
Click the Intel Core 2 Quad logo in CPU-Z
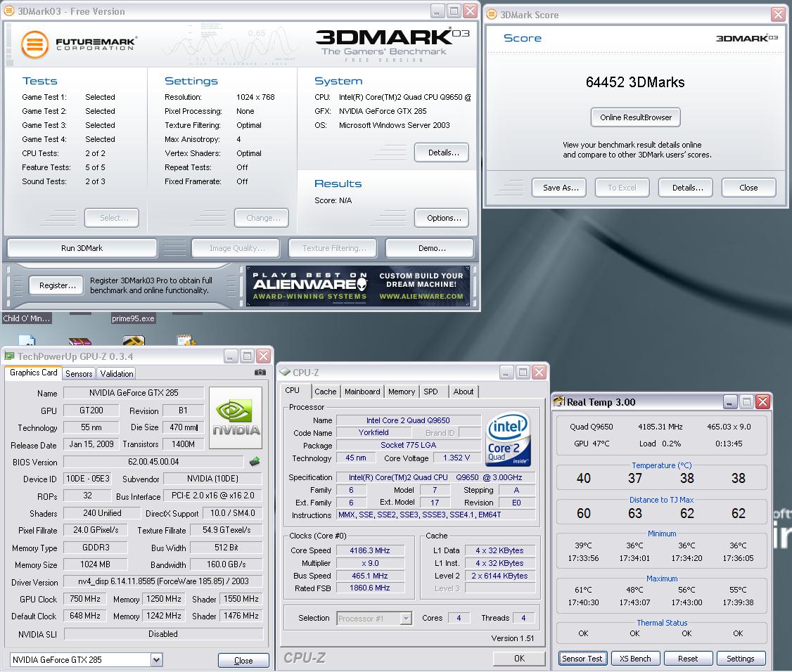pos(508,438)
